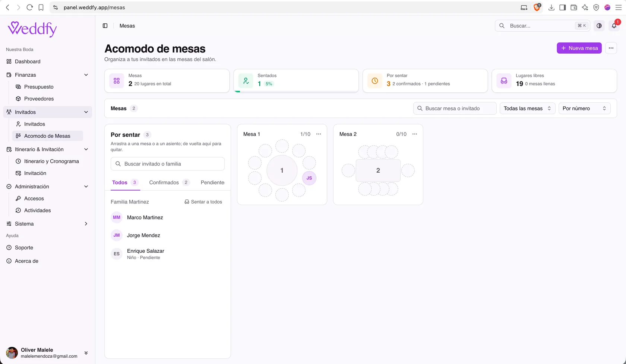Click the global Buscar search field
This screenshot has height=364, width=626.
(x=542, y=26)
